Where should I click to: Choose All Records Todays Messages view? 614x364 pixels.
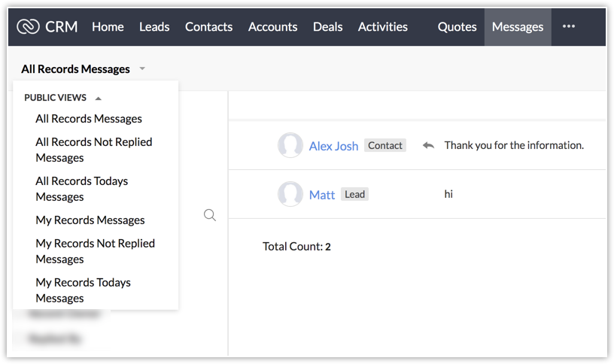(82, 189)
